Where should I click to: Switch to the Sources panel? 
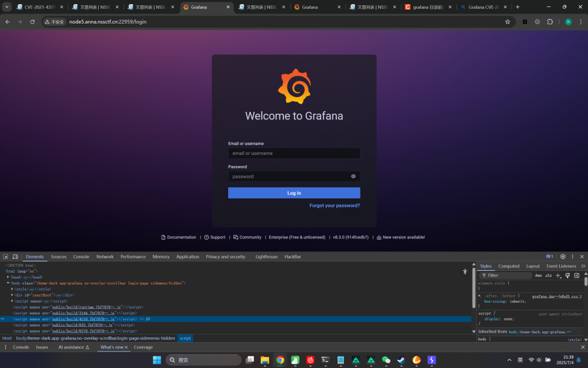[58, 257]
